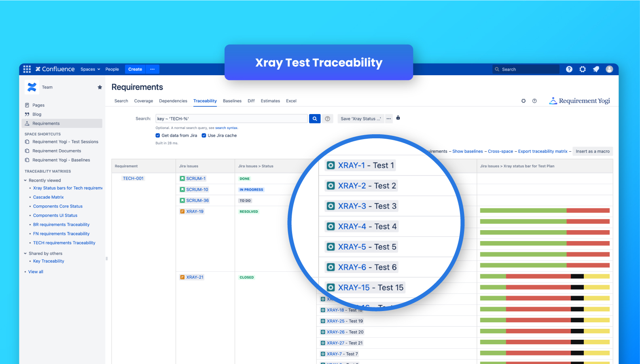Open Key Traceability in sidebar

49,261
